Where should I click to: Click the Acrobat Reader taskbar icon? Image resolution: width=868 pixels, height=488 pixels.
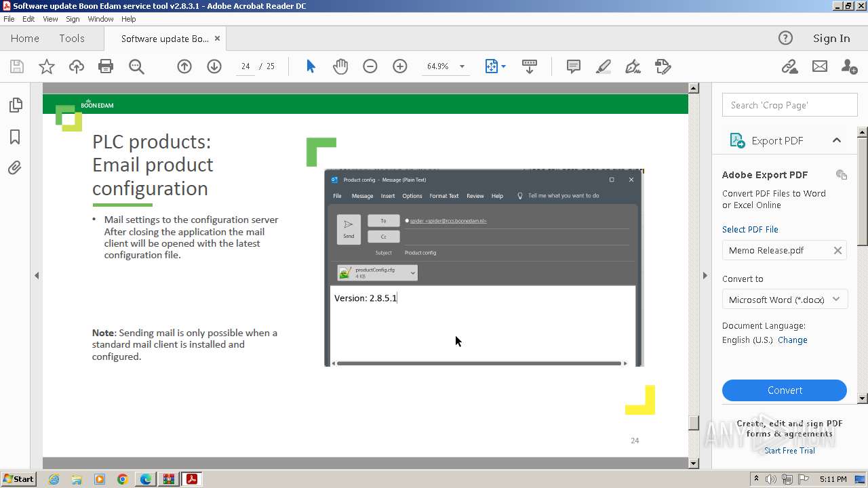pos(192,479)
